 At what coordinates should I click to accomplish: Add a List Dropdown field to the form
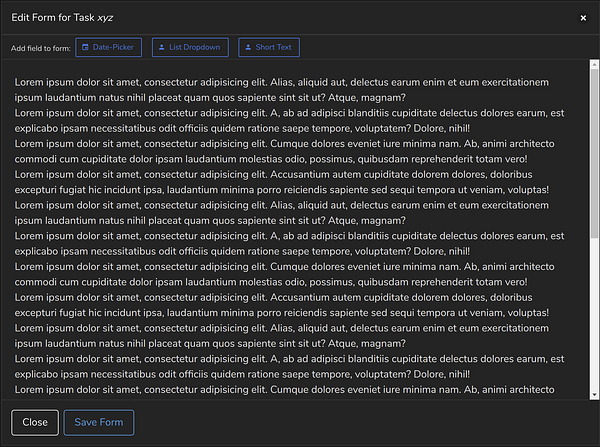tap(190, 47)
